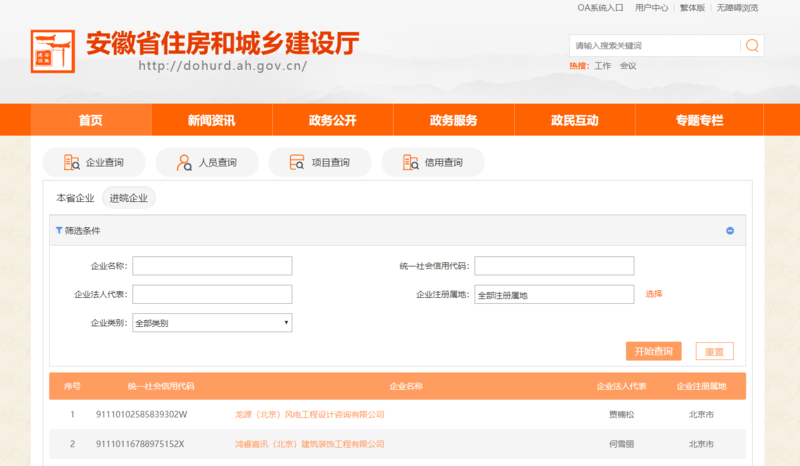Viewport: 800px width, 466px height.
Task: Go to 首页 in navigation bar
Action: click(91, 120)
